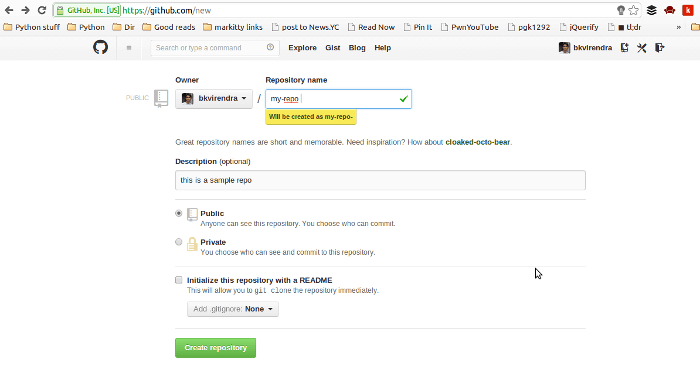Screen dimensions: 700x380
Task: Select the Public radio button
Action: [179, 213]
